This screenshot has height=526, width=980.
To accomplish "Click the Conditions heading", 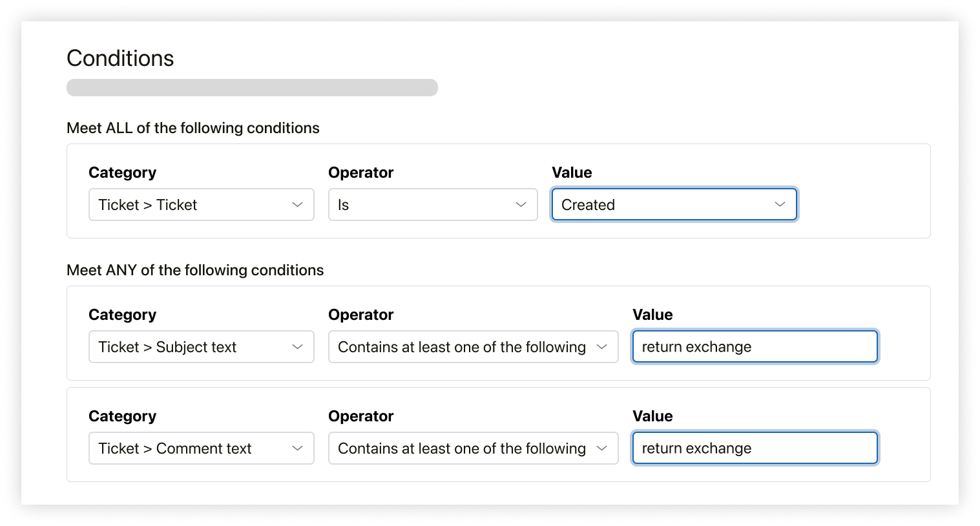I will 120,58.
